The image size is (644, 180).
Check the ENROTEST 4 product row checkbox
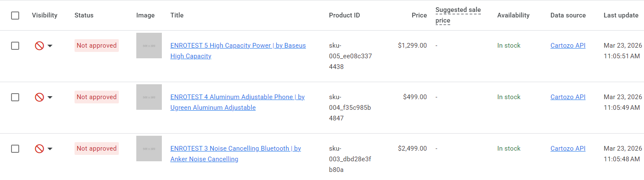(15, 97)
